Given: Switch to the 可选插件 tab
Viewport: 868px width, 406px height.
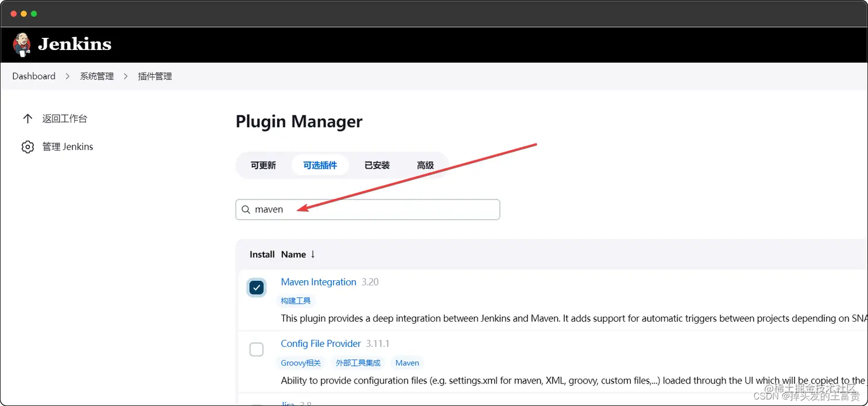Looking at the screenshot, I should click(320, 165).
